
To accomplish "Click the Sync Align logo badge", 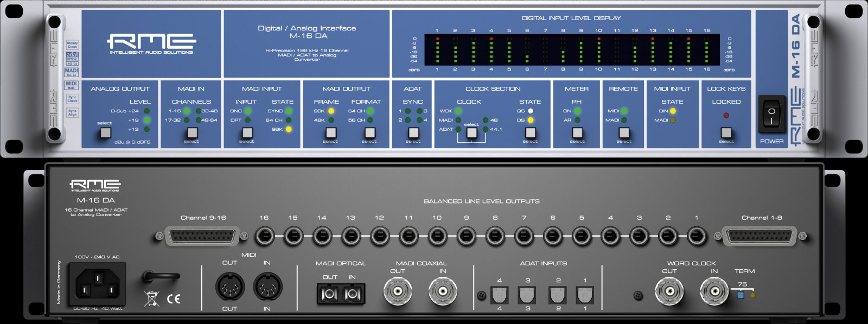I will 72,112.
